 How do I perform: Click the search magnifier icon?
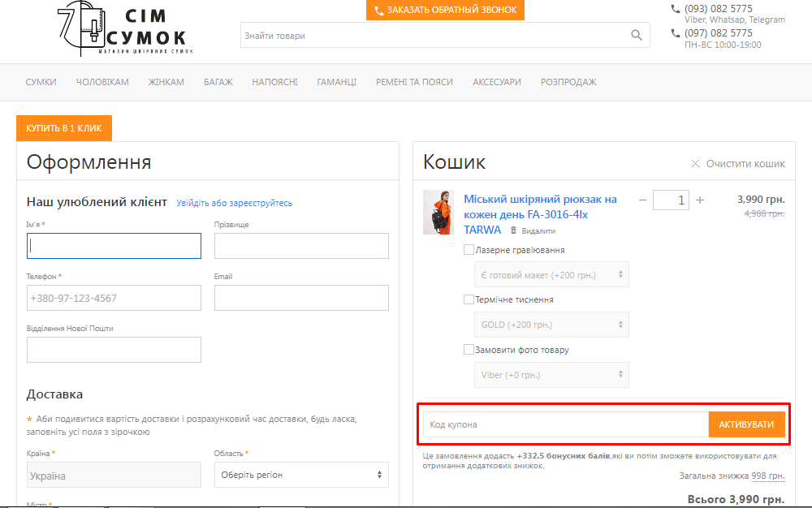click(x=637, y=35)
